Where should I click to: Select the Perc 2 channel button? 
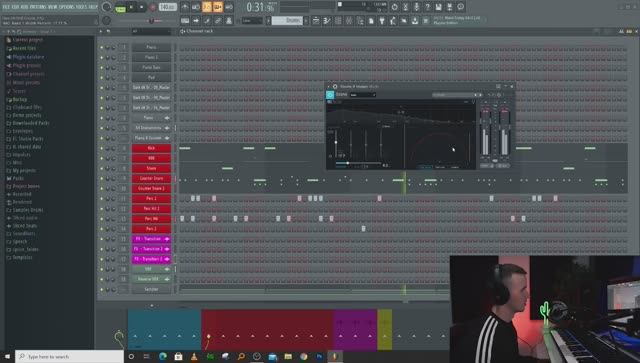(x=151, y=229)
